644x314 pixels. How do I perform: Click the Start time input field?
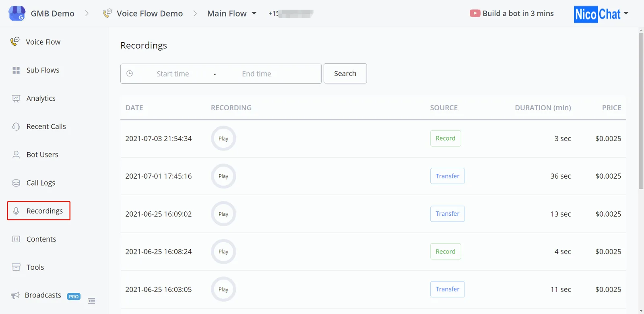pos(173,74)
